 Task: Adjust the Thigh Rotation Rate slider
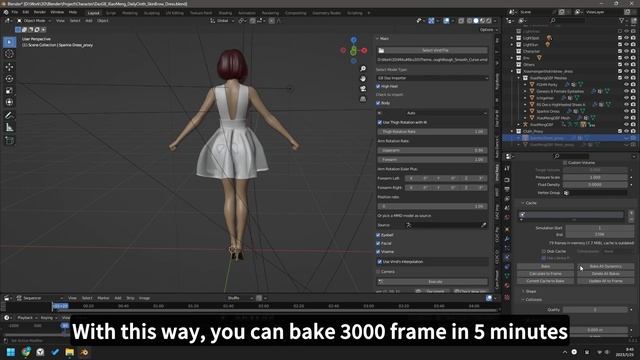click(432, 132)
